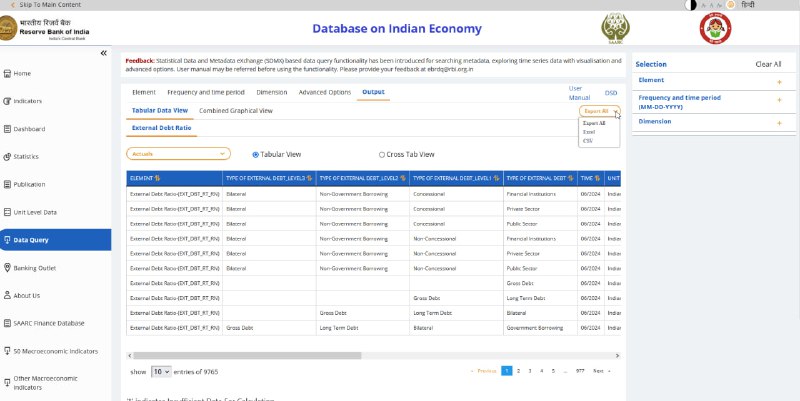Go to page 3 of results

(x=530, y=371)
